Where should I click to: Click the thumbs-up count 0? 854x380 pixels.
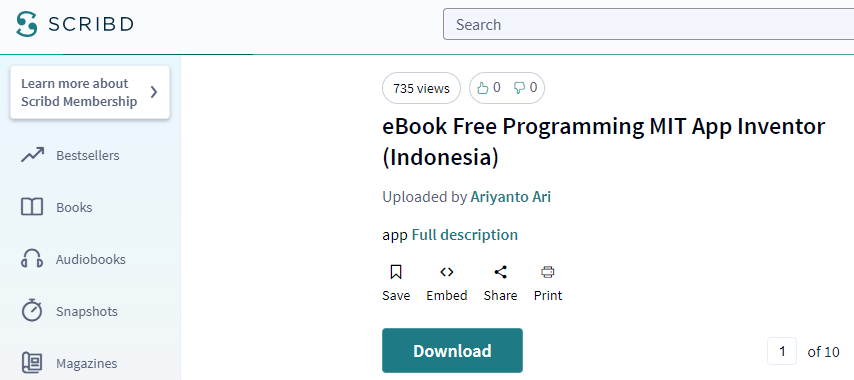497,88
